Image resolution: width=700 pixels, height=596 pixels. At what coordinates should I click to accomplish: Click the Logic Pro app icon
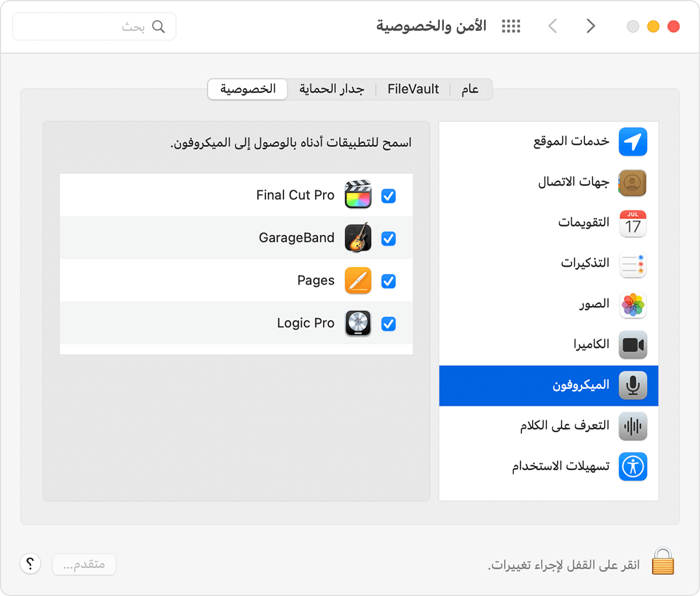click(x=358, y=322)
